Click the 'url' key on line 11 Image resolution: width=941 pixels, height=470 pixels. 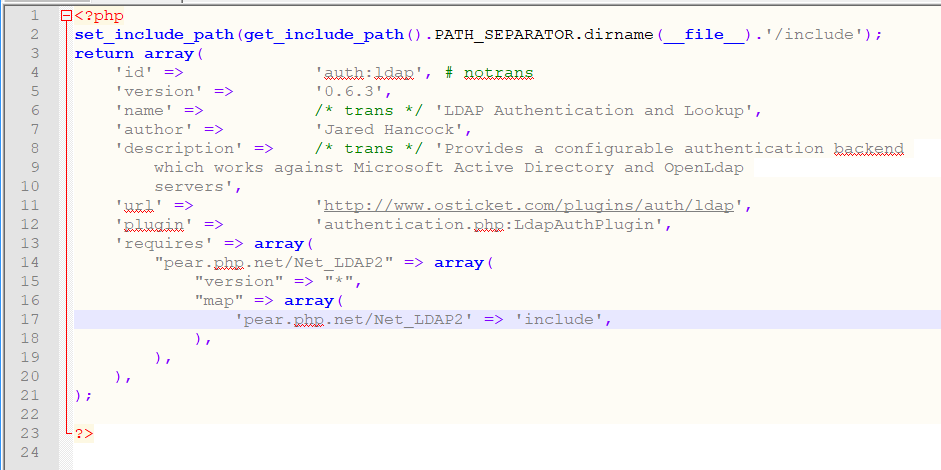139,206
